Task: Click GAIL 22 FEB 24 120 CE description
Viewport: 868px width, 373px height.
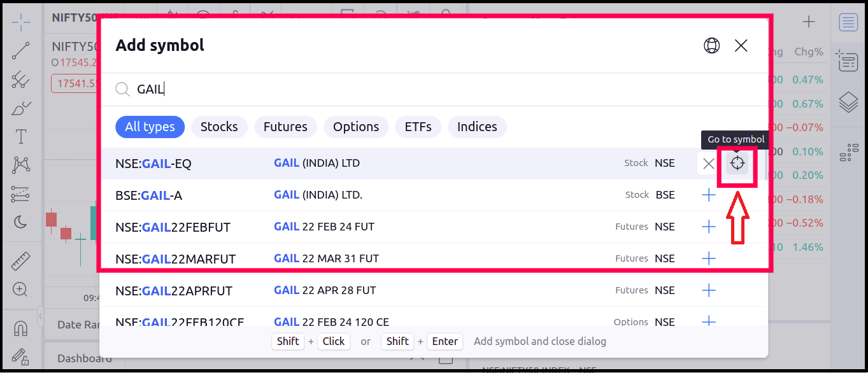Action: click(331, 321)
